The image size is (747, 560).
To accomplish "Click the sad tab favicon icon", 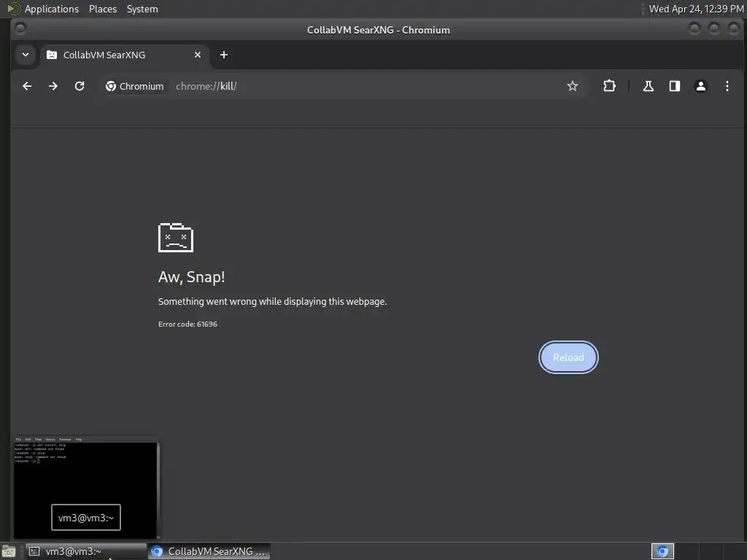I will (52, 55).
